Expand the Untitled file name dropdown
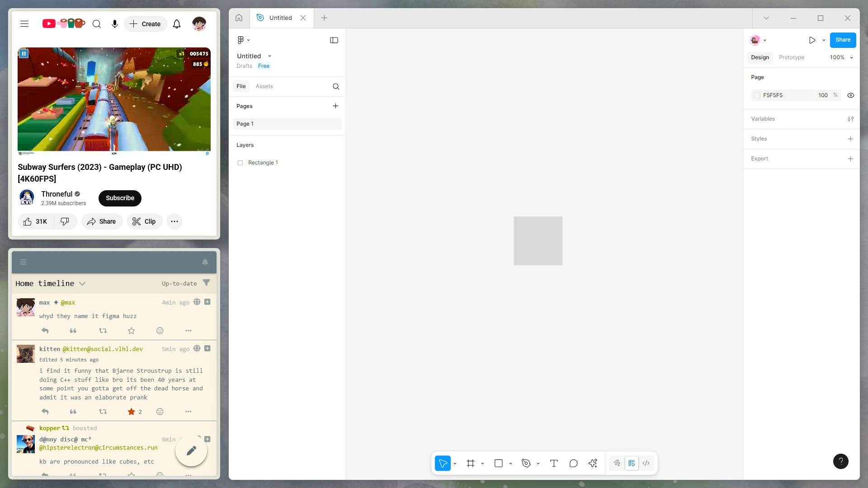 click(x=270, y=56)
